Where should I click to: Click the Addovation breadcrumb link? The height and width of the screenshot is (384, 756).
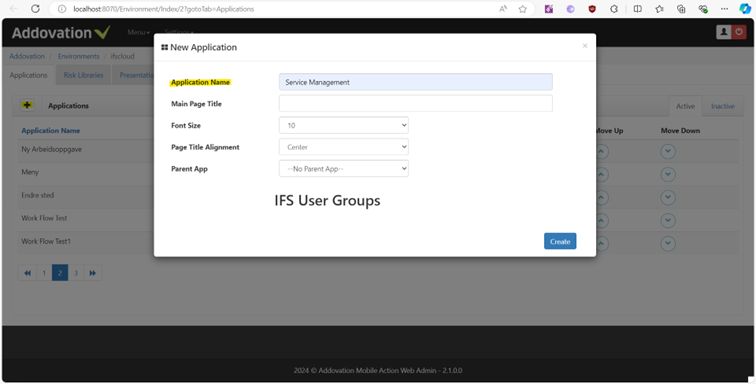tap(27, 56)
